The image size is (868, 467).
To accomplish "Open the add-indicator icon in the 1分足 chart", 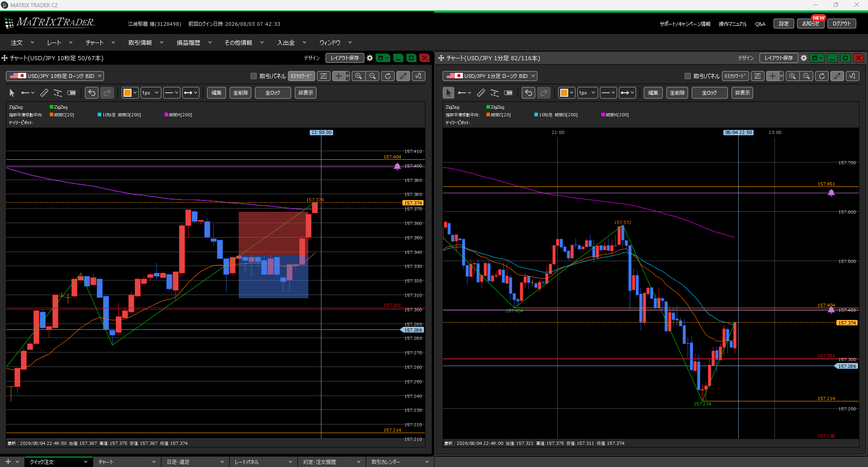I will pos(853,76).
